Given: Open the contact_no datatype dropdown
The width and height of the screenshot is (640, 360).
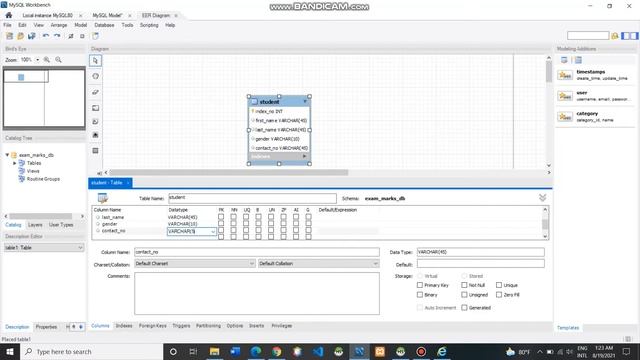Looking at the screenshot, I should [x=213, y=231].
